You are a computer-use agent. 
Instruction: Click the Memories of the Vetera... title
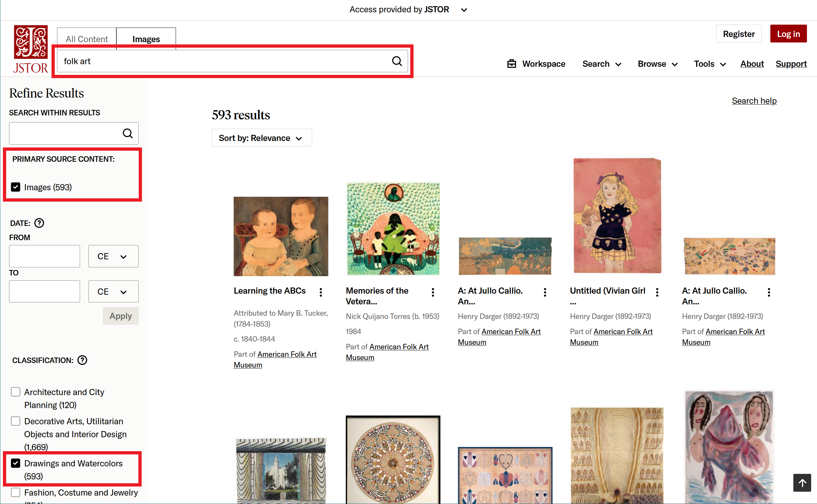(x=377, y=296)
